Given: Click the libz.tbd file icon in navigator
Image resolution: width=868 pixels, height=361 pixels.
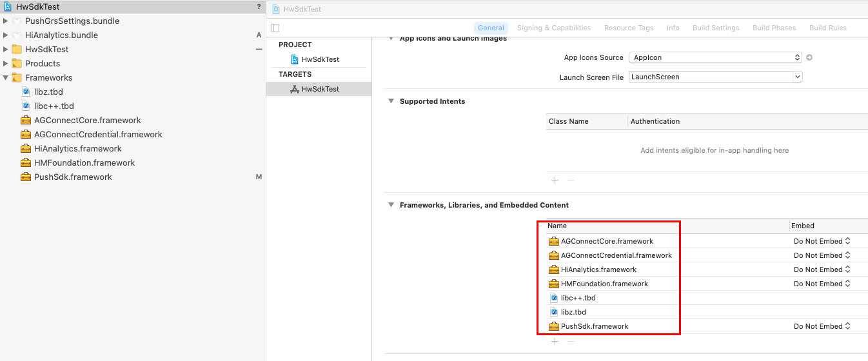Looking at the screenshot, I should pyautogui.click(x=26, y=92).
